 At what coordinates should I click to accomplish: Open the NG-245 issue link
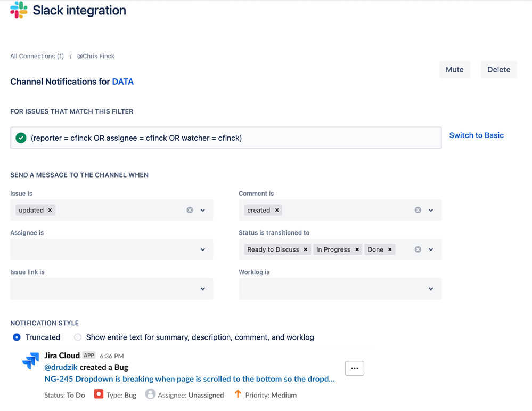(190, 379)
